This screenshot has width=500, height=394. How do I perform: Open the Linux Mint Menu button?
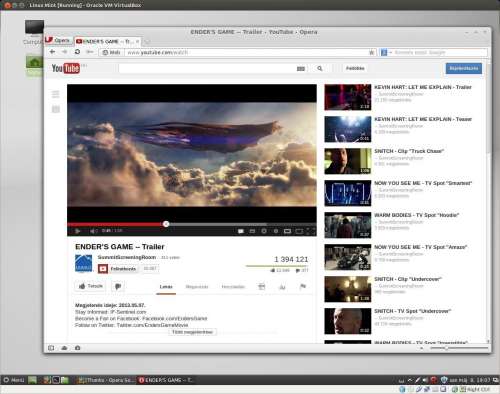tap(14, 380)
